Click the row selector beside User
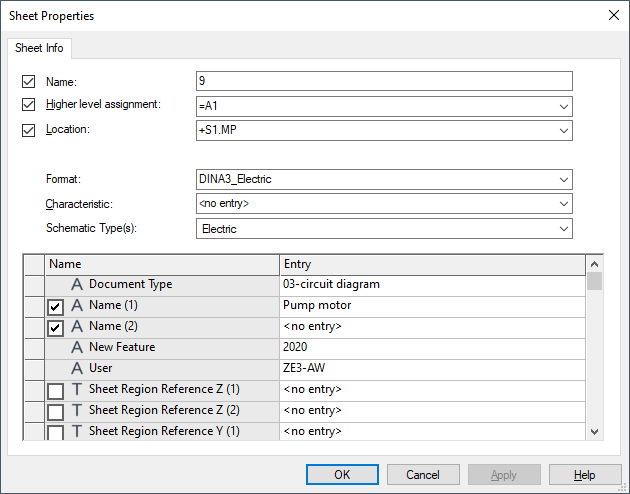Screen dimensions: 630x494 point(35,369)
